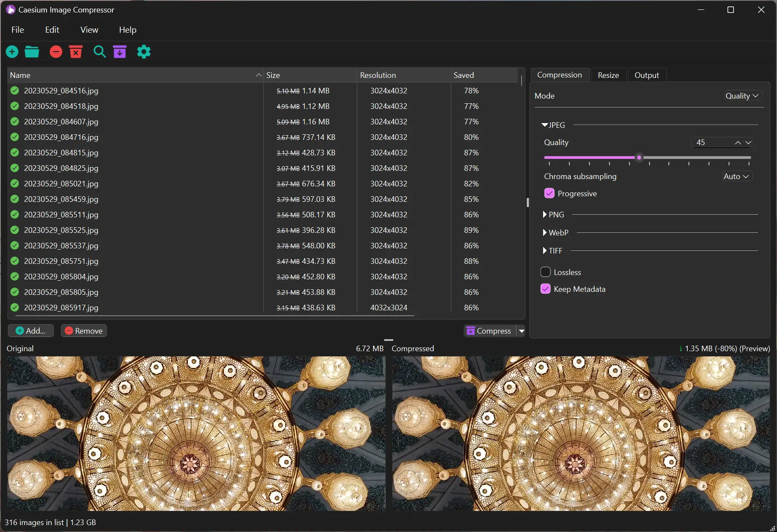Image resolution: width=777 pixels, height=532 pixels.
Task: Disable the Progressive option
Action: (x=549, y=193)
